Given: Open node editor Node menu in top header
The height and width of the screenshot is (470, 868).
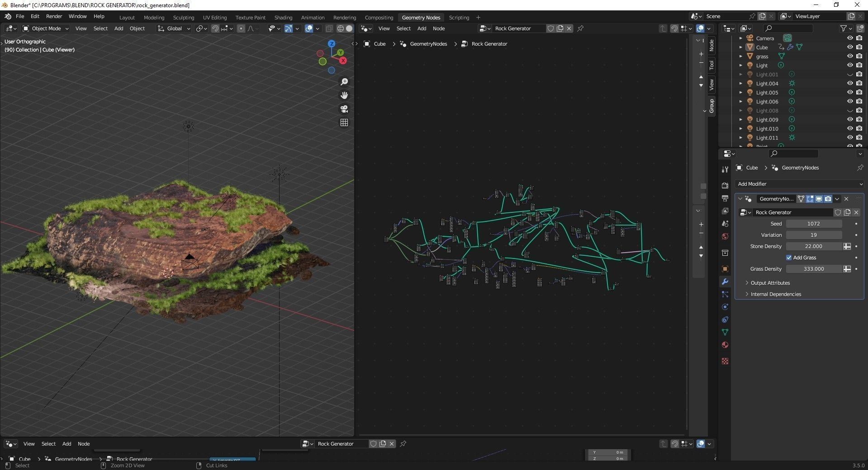Looking at the screenshot, I should [x=439, y=28].
